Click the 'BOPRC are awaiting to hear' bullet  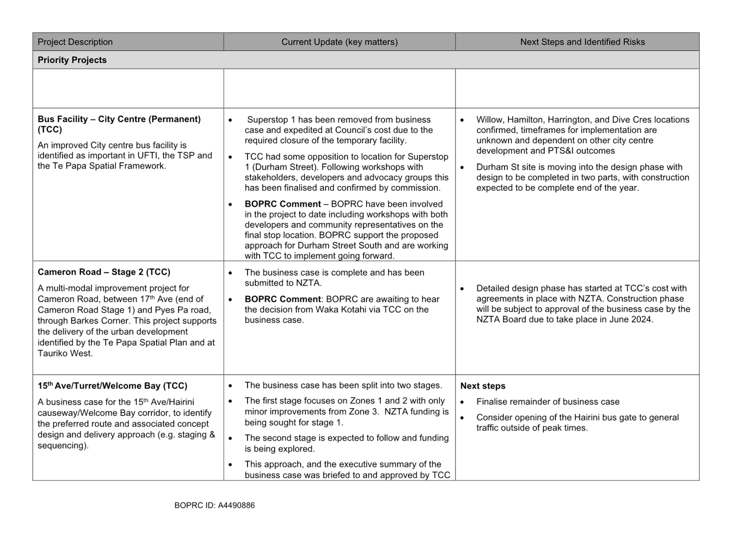[342, 309]
